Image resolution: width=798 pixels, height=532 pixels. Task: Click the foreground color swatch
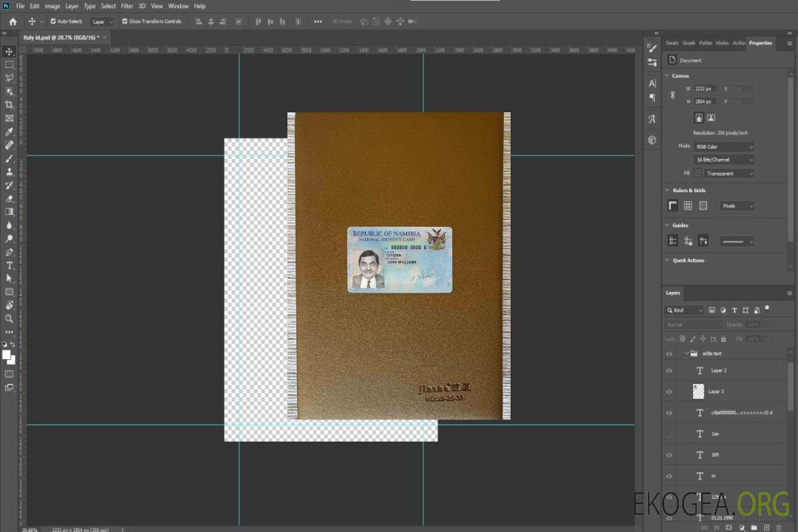tap(7, 355)
